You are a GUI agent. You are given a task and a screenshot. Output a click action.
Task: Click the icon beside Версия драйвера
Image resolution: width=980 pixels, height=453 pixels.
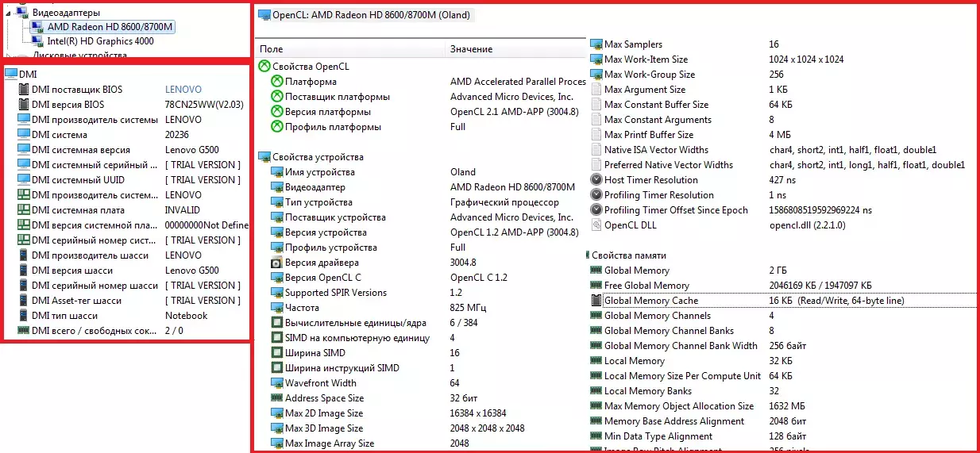[x=277, y=263]
